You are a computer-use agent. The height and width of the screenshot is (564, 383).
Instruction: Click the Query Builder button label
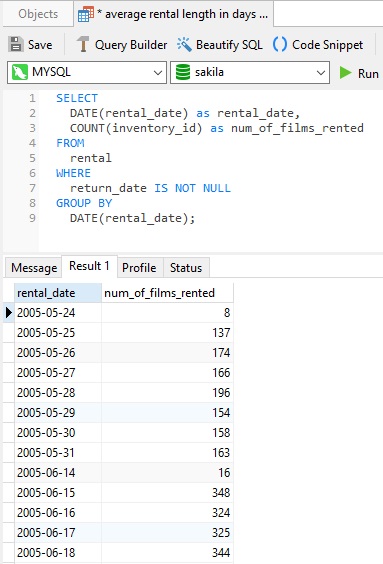[131, 45]
